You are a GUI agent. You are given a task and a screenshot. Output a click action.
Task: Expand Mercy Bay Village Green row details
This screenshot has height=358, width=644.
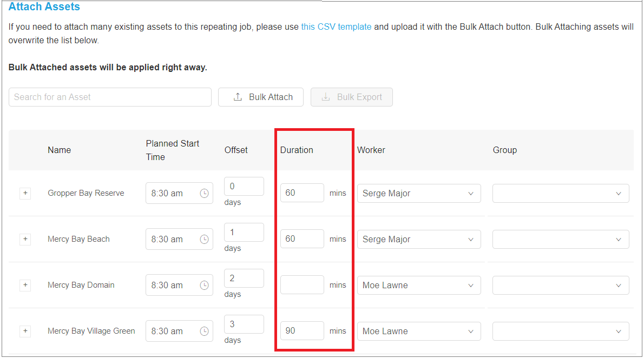pos(25,332)
